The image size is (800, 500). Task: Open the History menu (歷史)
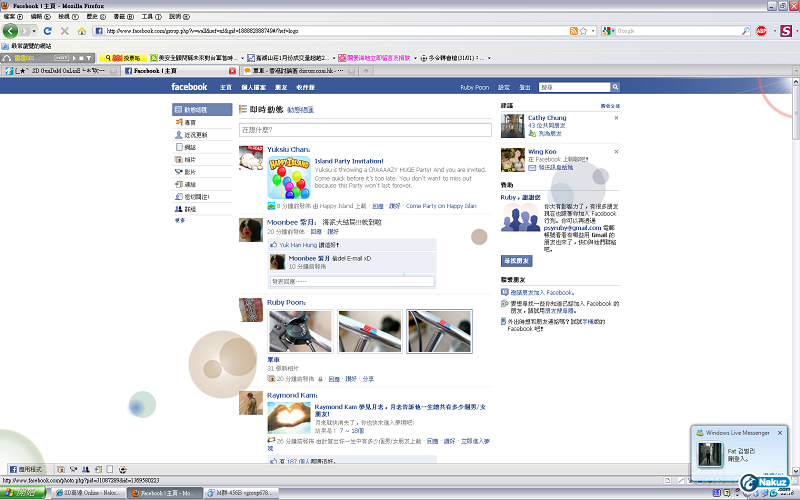click(x=96, y=17)
